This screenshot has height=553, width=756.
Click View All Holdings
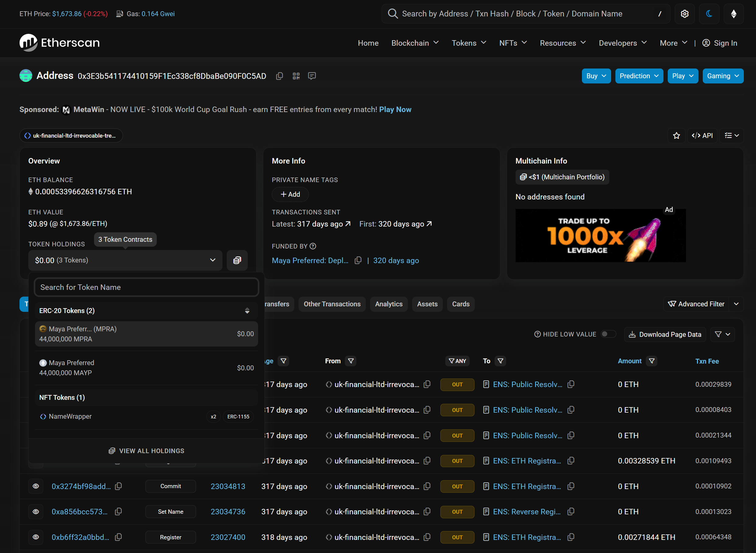pos(146,451)
